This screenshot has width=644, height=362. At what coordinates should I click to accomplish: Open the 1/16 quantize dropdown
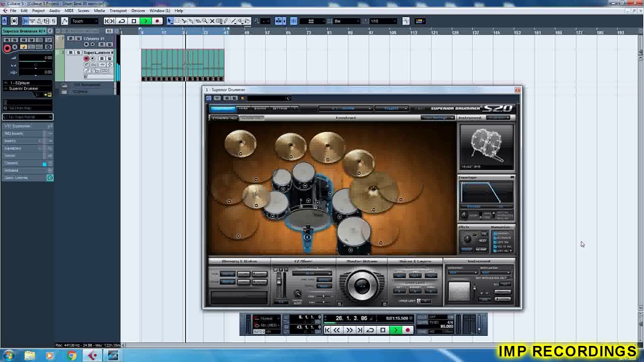383,21
